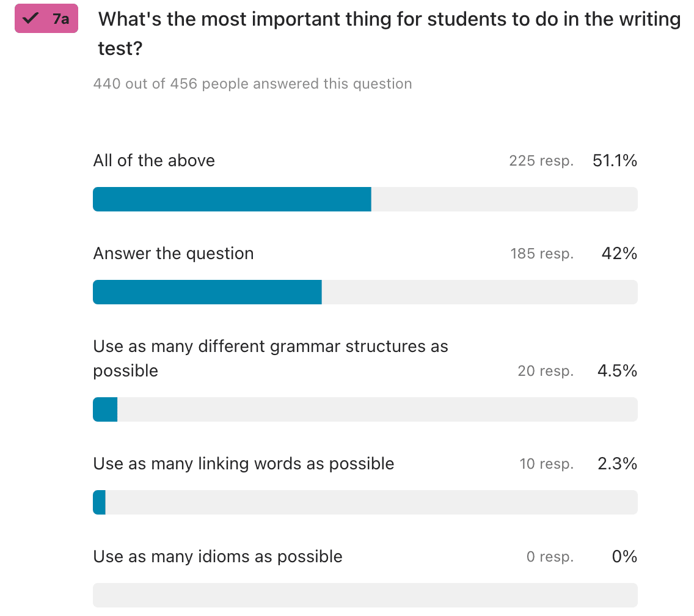694x616 pixels.
Task: Click the checkmark icon in the badge
Action: point(31,18)
